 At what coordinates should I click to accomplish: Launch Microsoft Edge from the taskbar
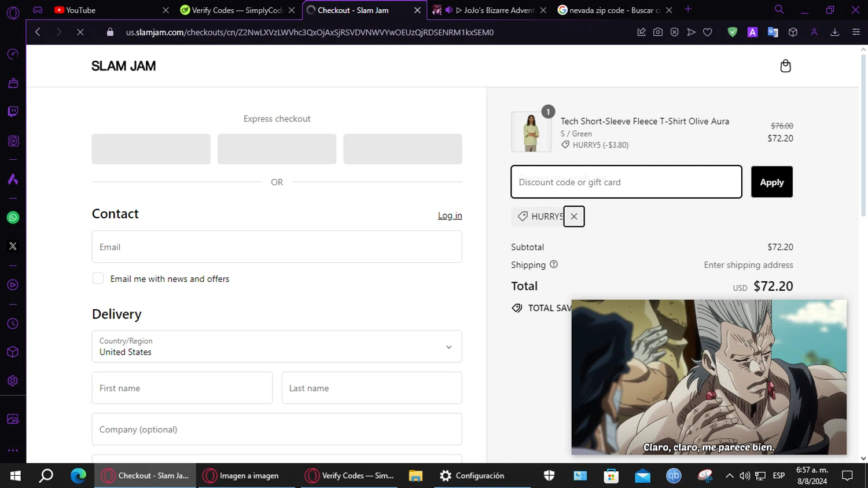[78, 476]
